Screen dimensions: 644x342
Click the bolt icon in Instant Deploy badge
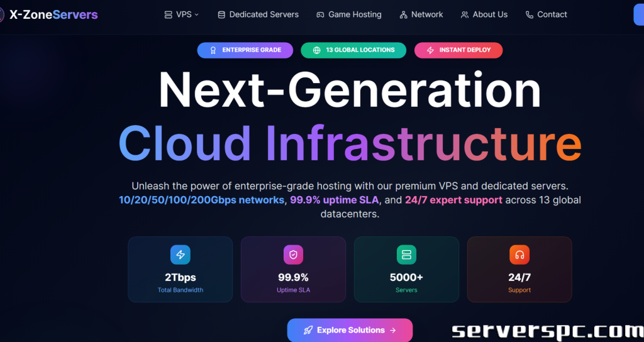pyautogui.click(x=430, y=50)
